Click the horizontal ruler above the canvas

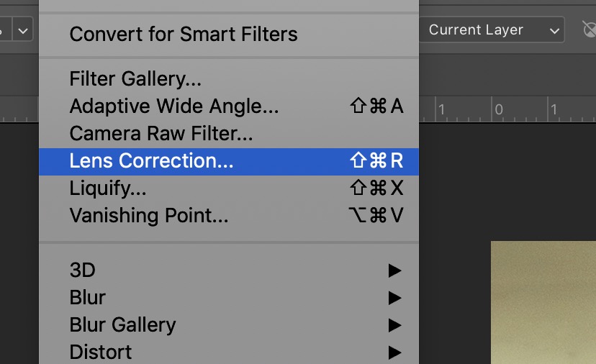(x=504, y=111)
